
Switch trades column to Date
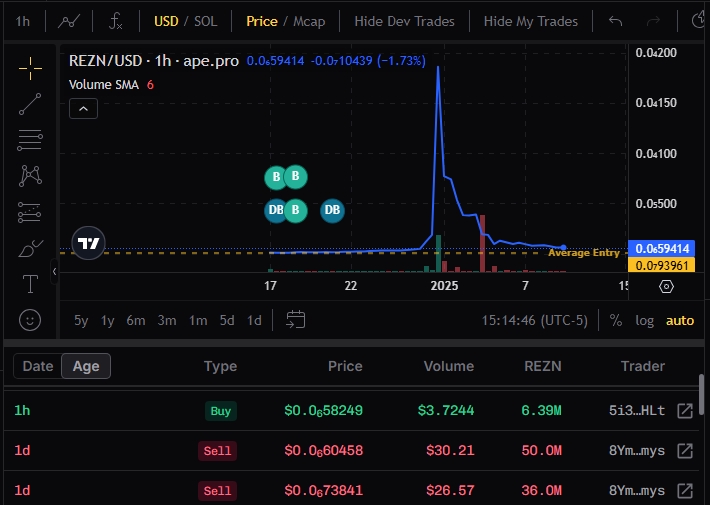click(x=38, y=366)
